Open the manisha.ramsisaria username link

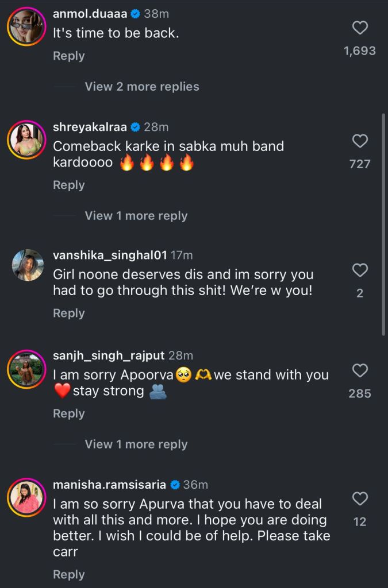(109, 485)
